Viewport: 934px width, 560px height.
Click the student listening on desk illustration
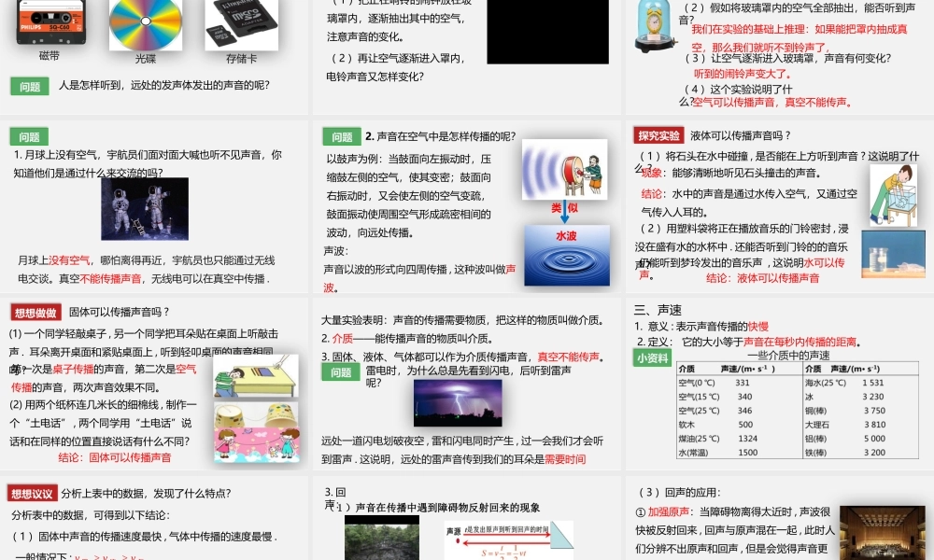256,376
